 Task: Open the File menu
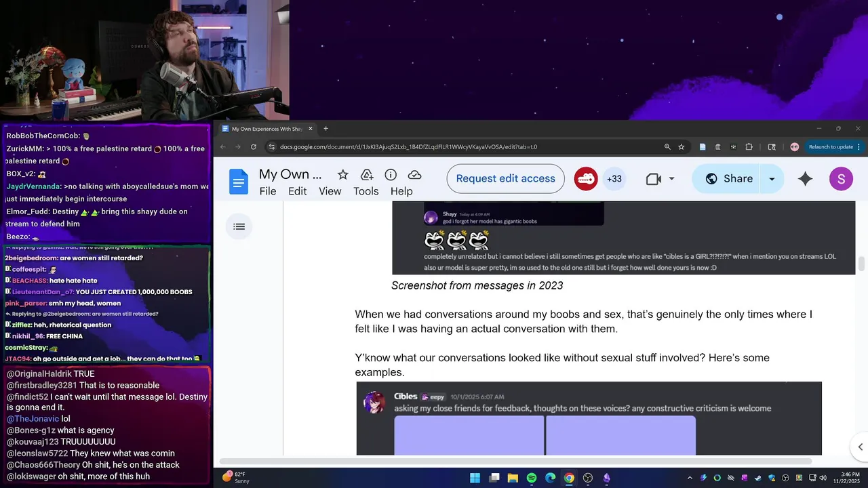pos(268,191)
